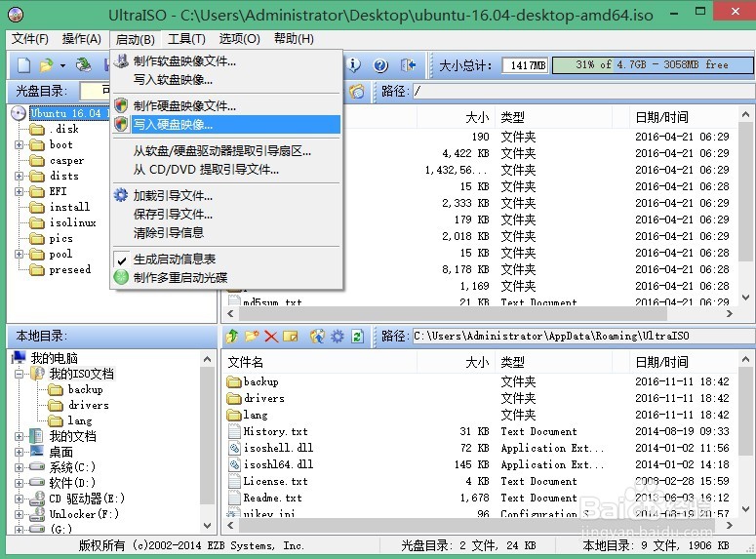Select the Ubuntu 16.04 disc root node

(x=69, y=113)
